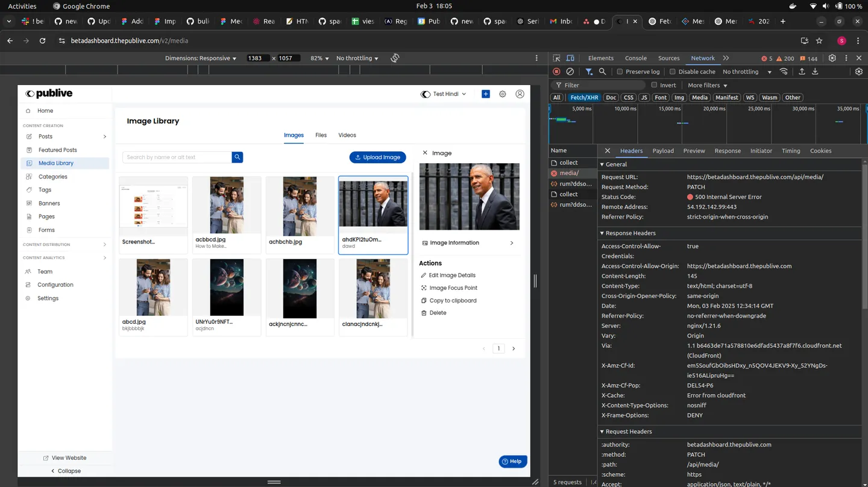Image resolution: width=868 pixels, height=487 pixels.
Task: Stop recording the network log
Action: pyautogui.click(x=556, y=72)
